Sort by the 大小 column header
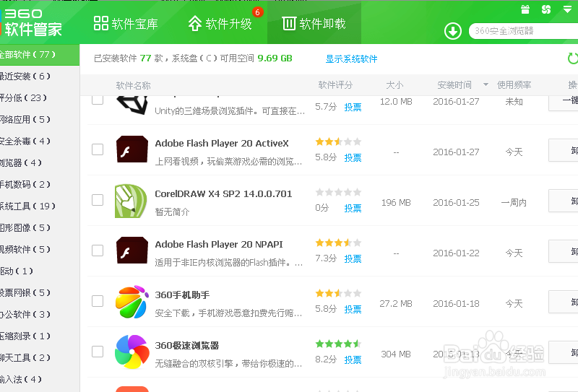The height and width of the screenshot is (392, 578). (x=394, y=85)
